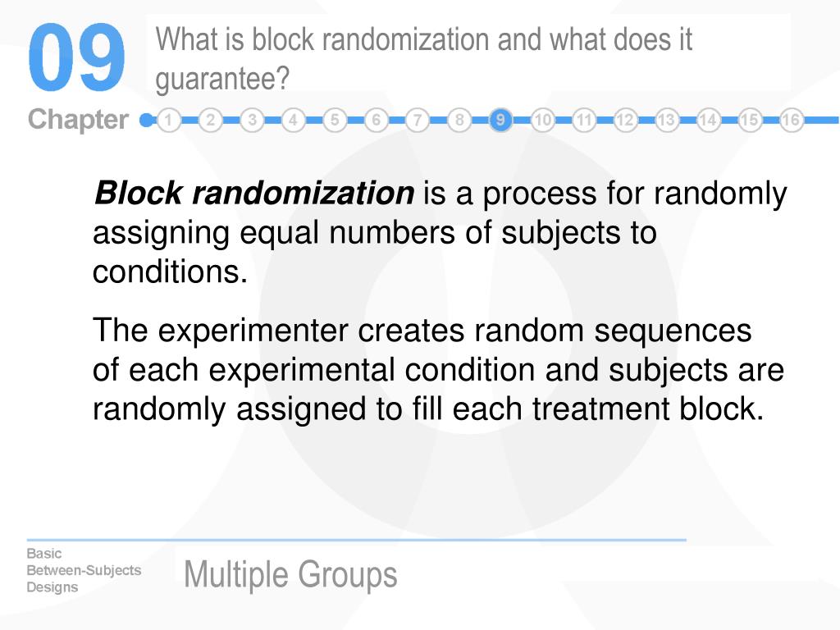Click the Multiple Groups section title
Viewport: 840px width, 630px height.
click(x=290, y=575)
